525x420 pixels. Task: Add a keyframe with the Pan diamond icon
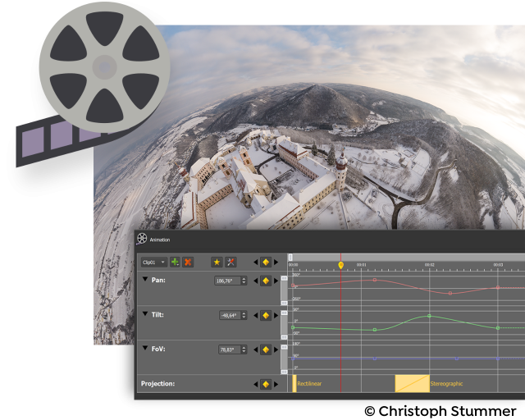(x=266, y=281)
